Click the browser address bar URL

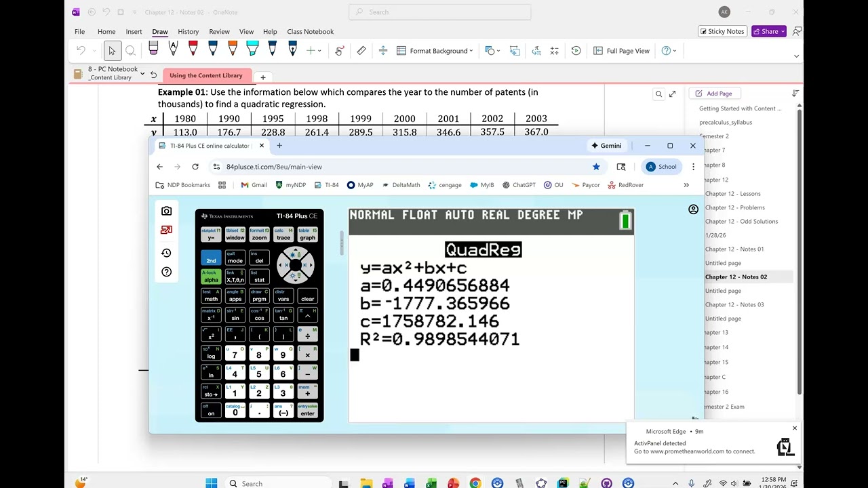274,167
